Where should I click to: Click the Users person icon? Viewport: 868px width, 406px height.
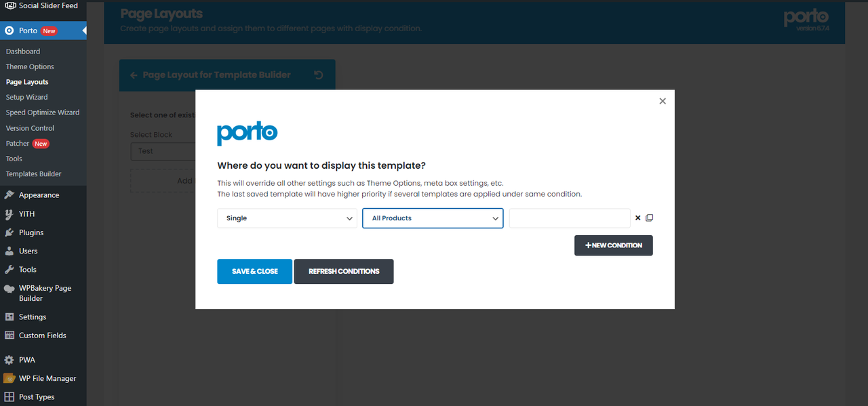point(9,251)
